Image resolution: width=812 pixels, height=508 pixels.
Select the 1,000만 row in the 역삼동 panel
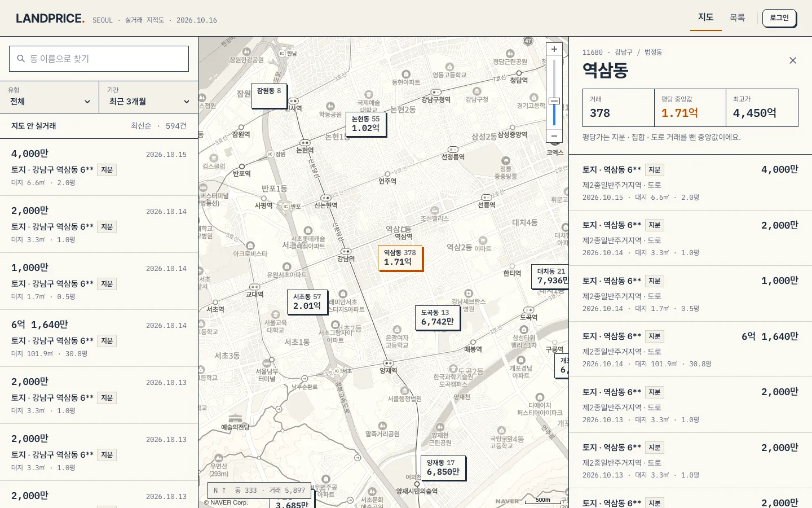[x=690, y=294]
